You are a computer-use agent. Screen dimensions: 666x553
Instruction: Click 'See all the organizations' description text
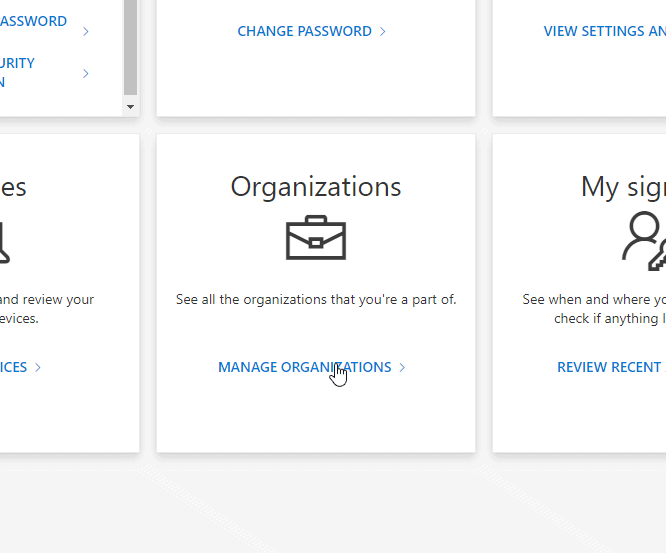point(315,299)
